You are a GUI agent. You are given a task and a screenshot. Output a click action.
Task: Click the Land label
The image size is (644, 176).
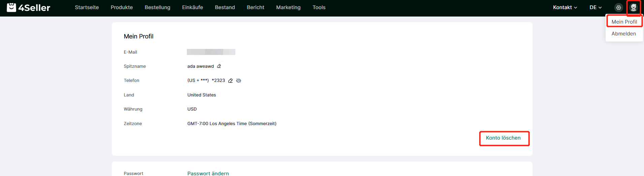click(129, 95)
